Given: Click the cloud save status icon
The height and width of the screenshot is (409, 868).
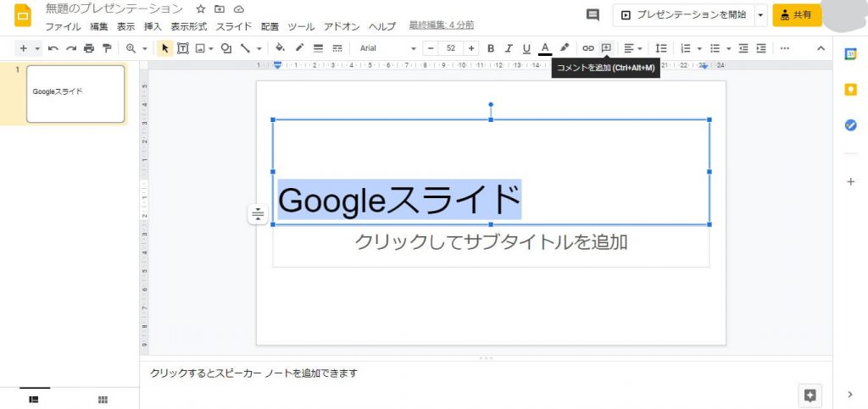Looking at the screenshot, I should [238, 8].
